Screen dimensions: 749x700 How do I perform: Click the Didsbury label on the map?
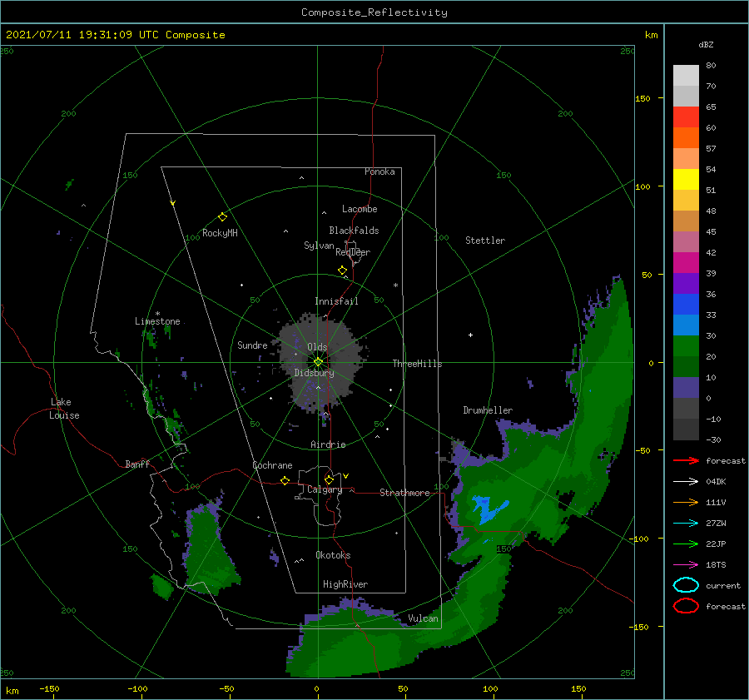click(315, 373)
